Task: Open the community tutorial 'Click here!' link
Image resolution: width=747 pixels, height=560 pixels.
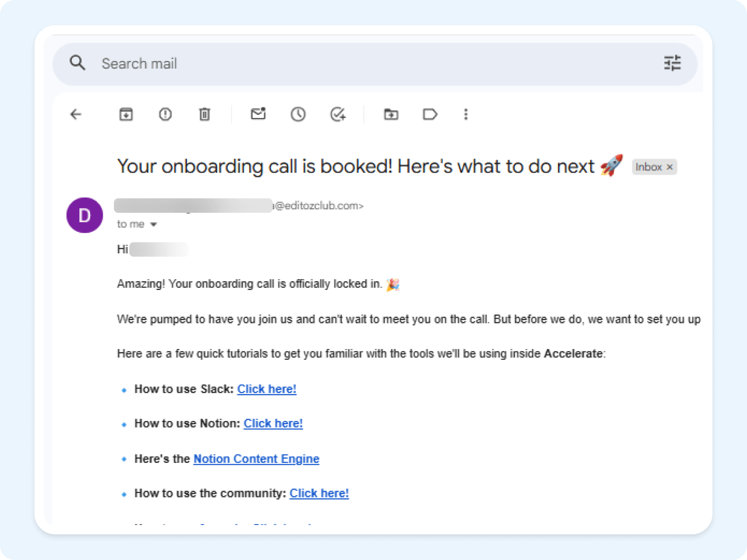Action: pos(319,493)
